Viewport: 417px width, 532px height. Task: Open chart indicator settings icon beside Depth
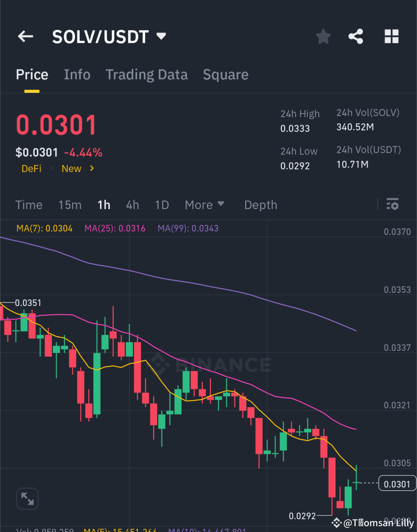(x=392, y=205)
